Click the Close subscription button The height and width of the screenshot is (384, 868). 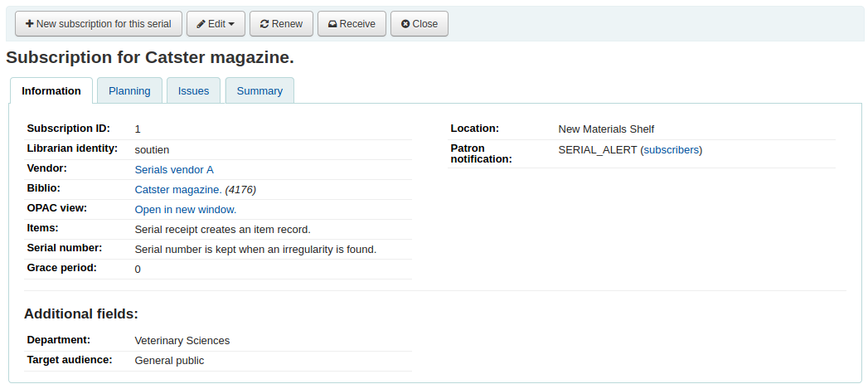pyautogui.click(x=419, y=24)
